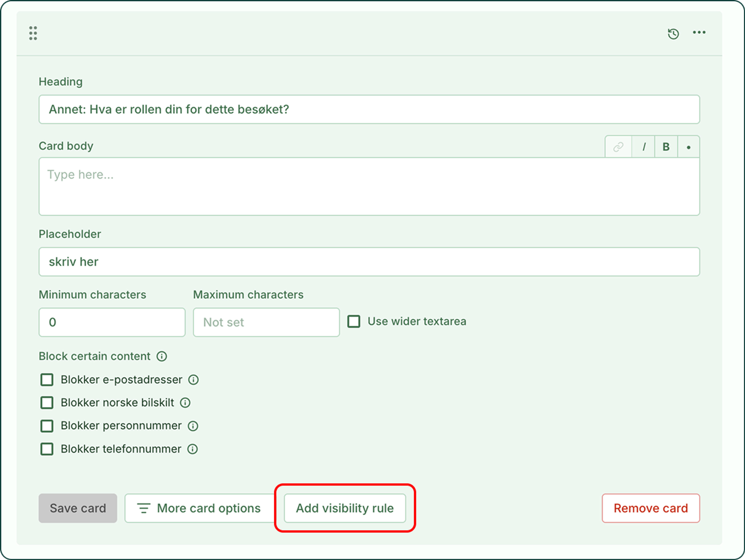Click the Remove card button
This screenshot has width=745, height=560.
(x=651, y=508)
